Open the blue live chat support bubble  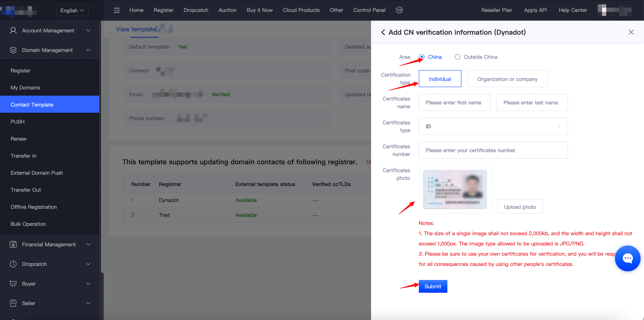click(x=627, y=258)
